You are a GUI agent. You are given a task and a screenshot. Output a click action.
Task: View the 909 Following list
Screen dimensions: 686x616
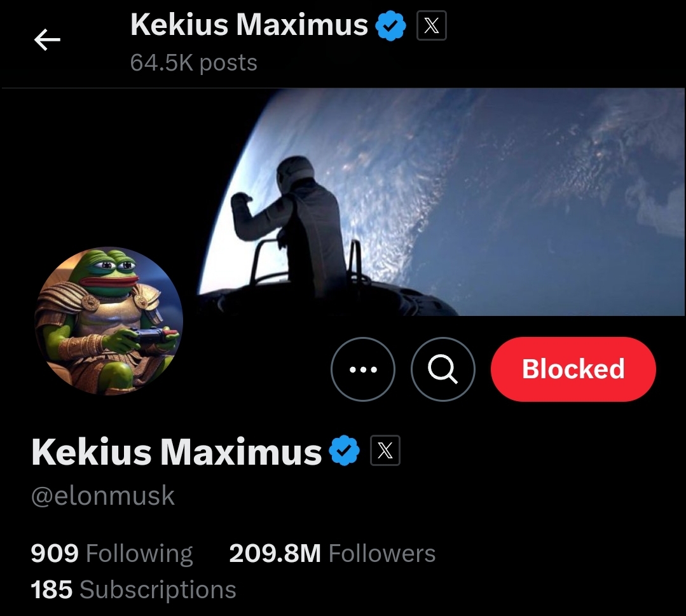tap(111, 554)
